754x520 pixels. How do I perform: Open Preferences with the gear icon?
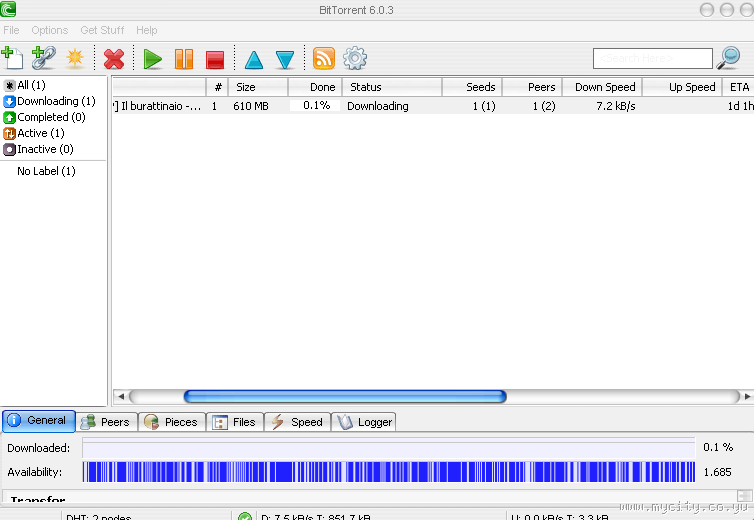coord(355,58)
